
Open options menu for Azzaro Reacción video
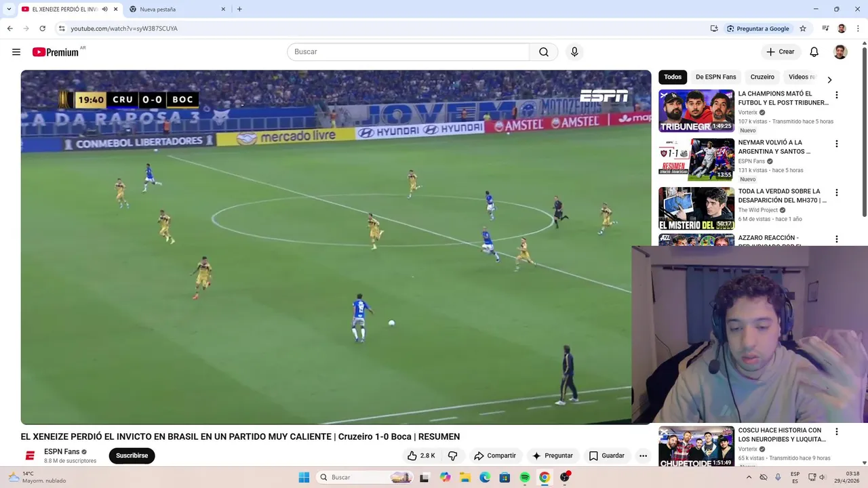pos(836,239)
